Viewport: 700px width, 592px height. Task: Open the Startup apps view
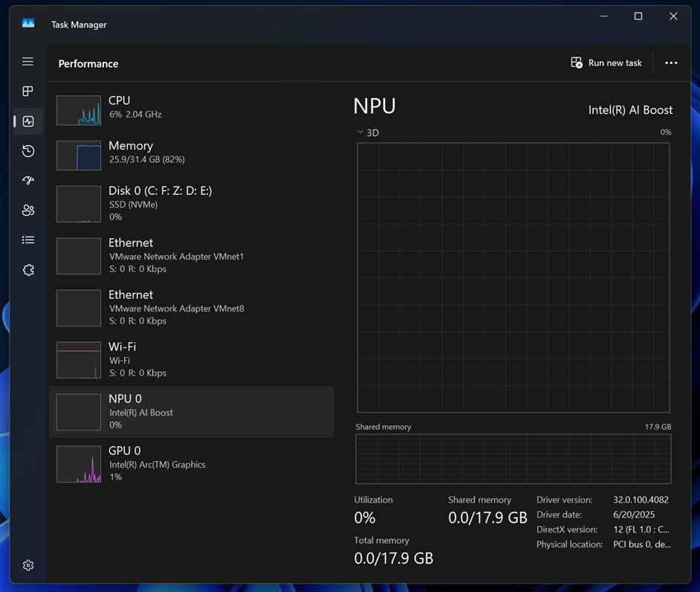tap(27, 180)
